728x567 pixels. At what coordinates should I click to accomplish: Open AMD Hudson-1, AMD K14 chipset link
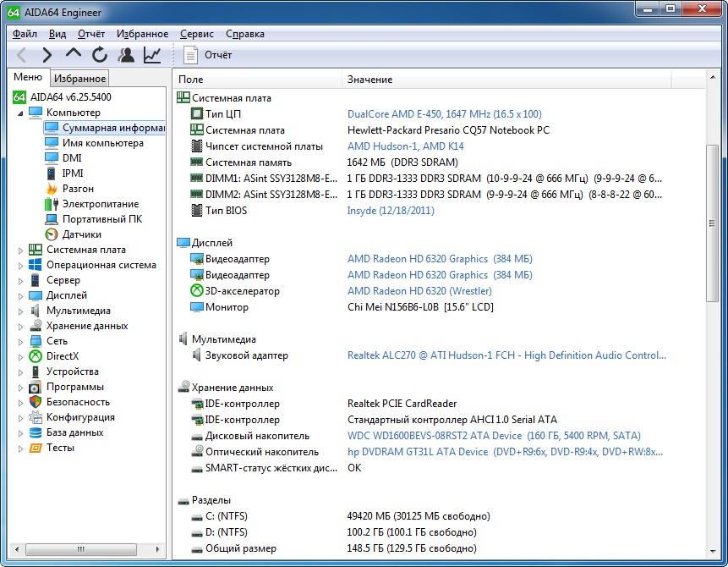pos(405,146)
